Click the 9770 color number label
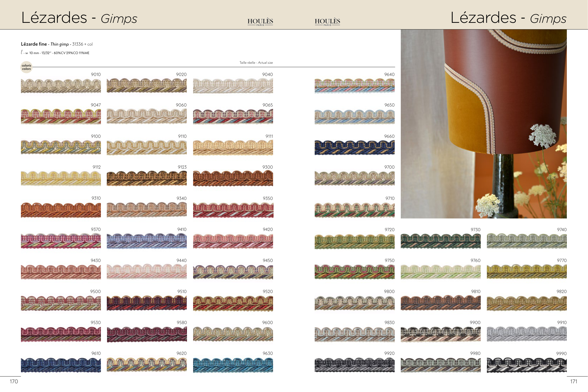The width and height of the screenshot is (588, 392). click(x=561, y=261)
